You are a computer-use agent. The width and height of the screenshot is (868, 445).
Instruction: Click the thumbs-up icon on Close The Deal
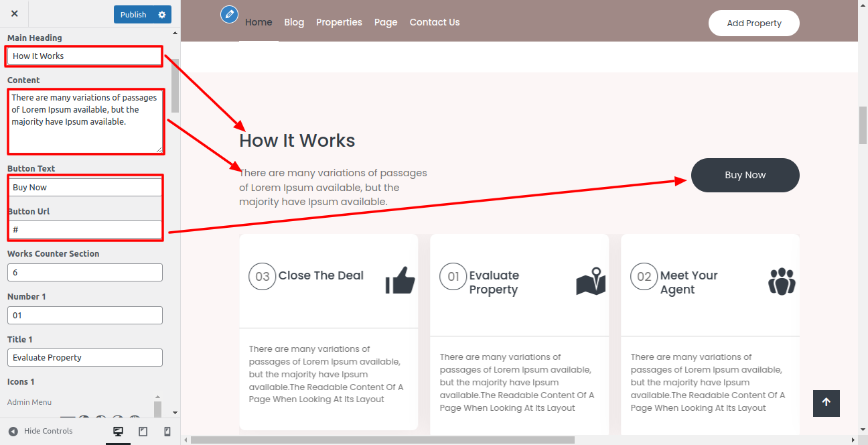pyautogui.click(x=400, y=280)
